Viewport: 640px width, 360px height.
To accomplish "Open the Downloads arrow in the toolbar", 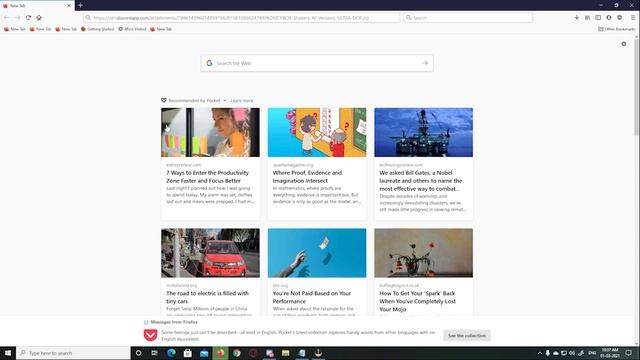I will coord(576,18).
